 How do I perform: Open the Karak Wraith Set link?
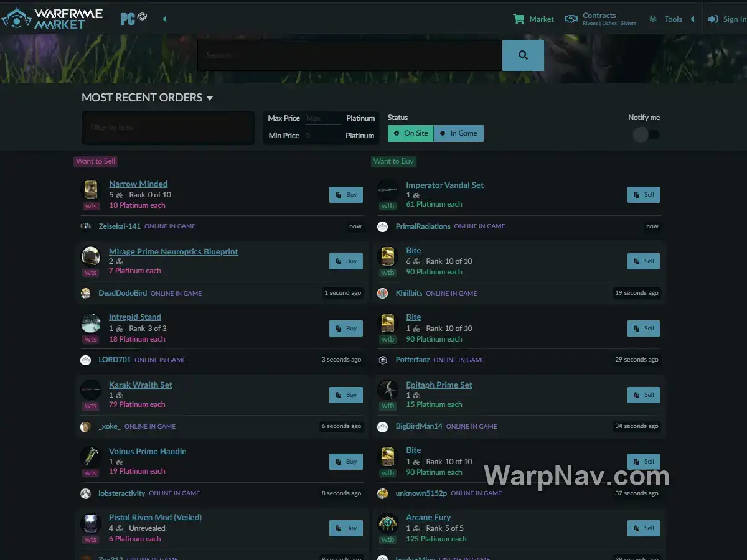141,385
